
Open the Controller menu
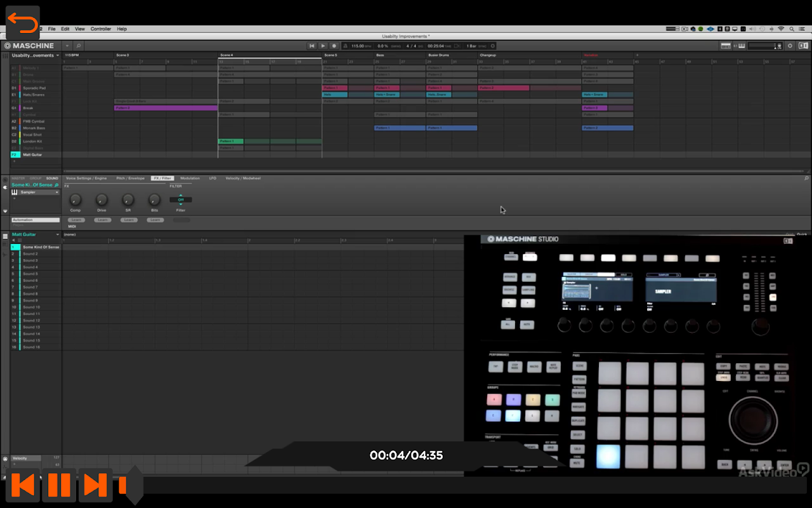point(100,29)
